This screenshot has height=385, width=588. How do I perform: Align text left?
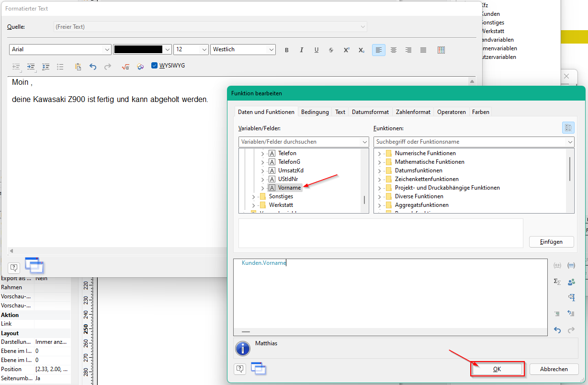click(379, 50)
